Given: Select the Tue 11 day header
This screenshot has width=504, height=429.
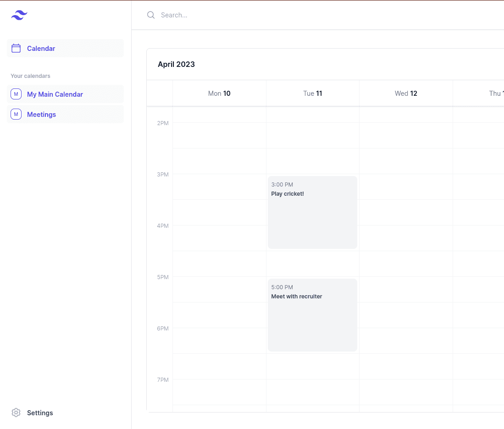Looking at the screenshot, I should [313, 93].
